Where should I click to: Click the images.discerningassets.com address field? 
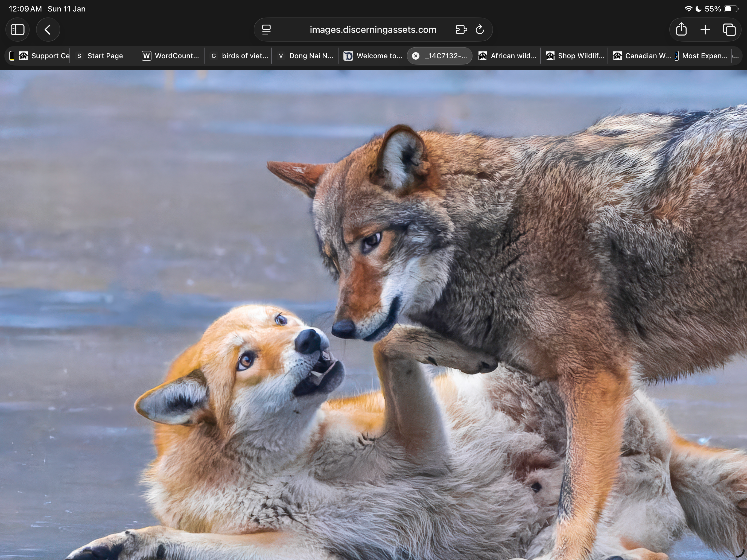[373, 30]
